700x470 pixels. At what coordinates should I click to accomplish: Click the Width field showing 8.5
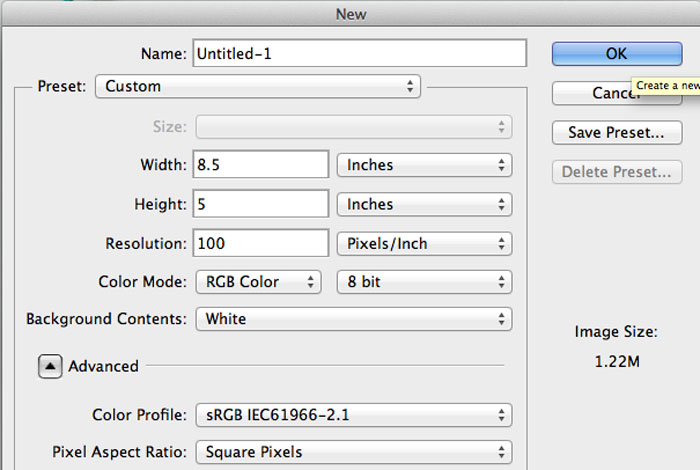(261, 165)
